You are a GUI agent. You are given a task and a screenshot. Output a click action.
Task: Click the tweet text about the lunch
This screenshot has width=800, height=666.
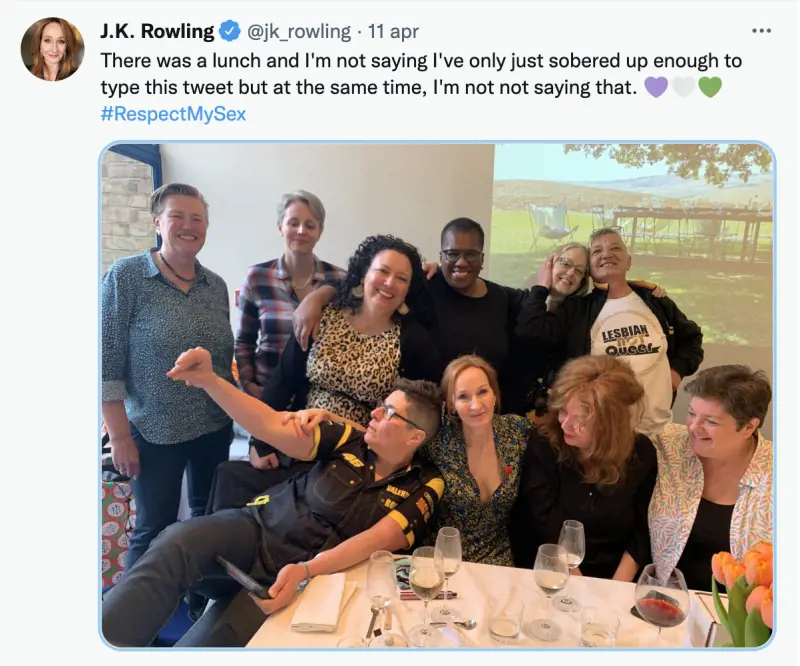coord(420,74)
